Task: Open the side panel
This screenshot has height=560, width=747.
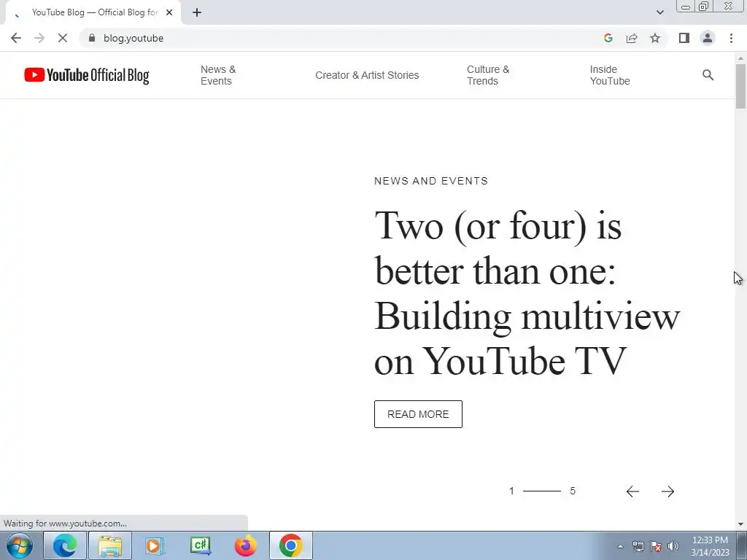Action: [x=684, y=38]
